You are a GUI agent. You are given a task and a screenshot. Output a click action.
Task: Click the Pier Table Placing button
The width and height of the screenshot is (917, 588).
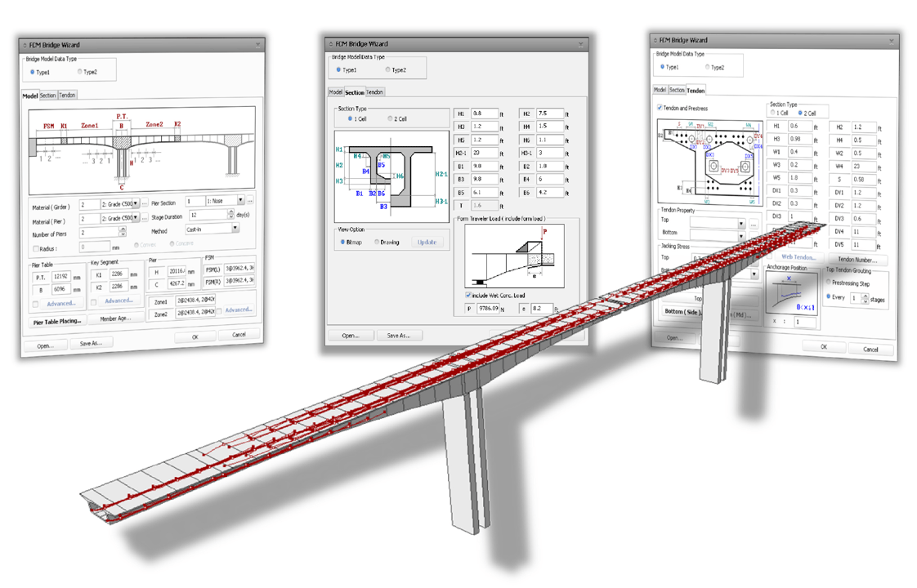[x=56, y=321]
